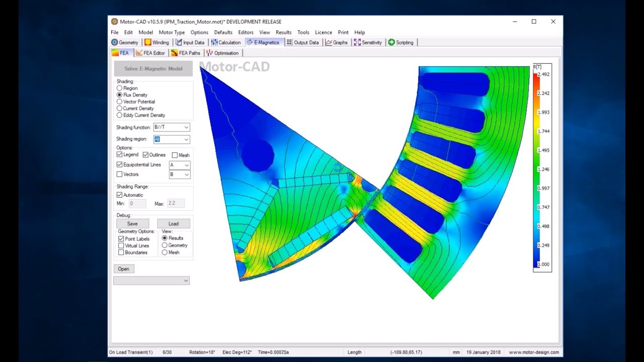
Task: Click the Open button
Action: pyautogui.click(x=124, y=269)
